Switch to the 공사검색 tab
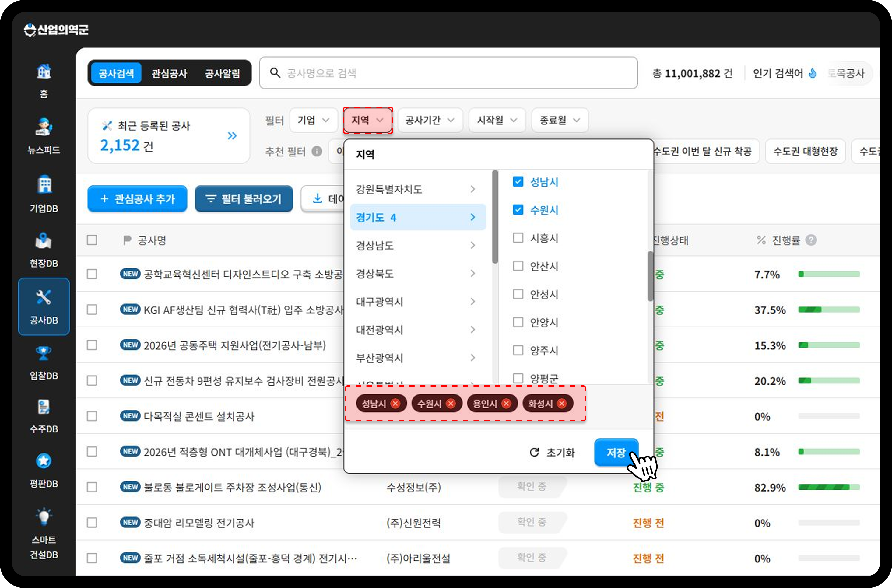 [x=116, y=73]
